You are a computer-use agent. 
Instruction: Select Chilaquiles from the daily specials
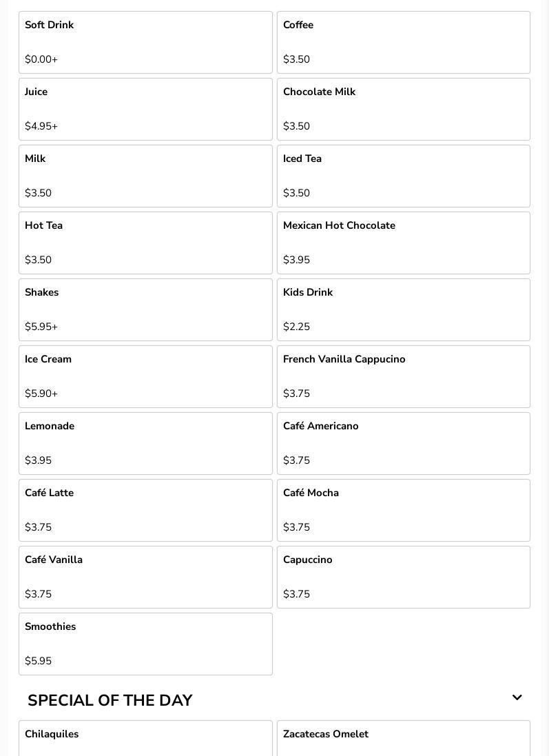[145, 738]
